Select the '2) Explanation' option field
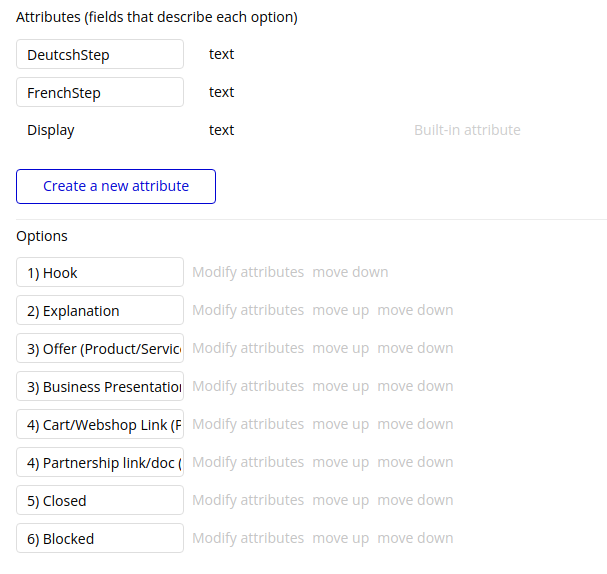This screenshot has height=574, width=607. click(100, 311)
